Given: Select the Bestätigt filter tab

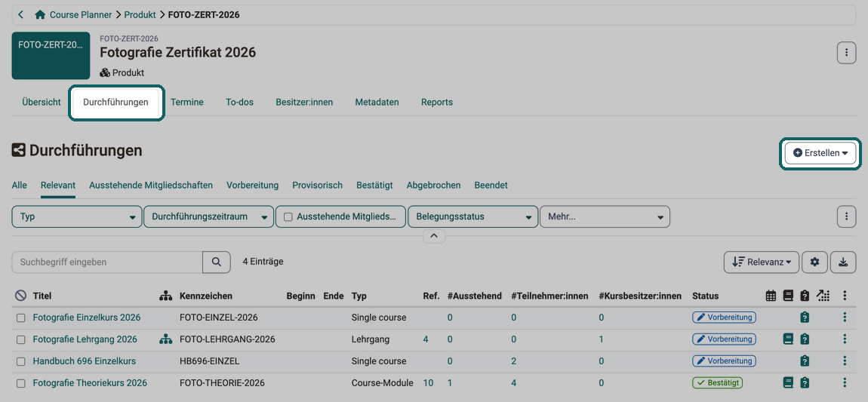Looking at the screenshot, I should coord(375,186).
